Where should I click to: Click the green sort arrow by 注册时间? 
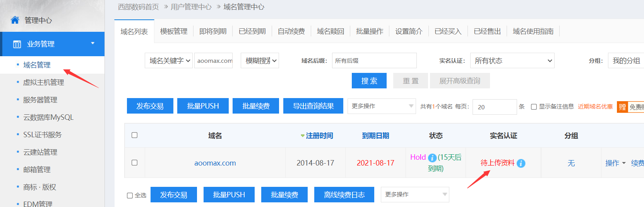[302, 136]
